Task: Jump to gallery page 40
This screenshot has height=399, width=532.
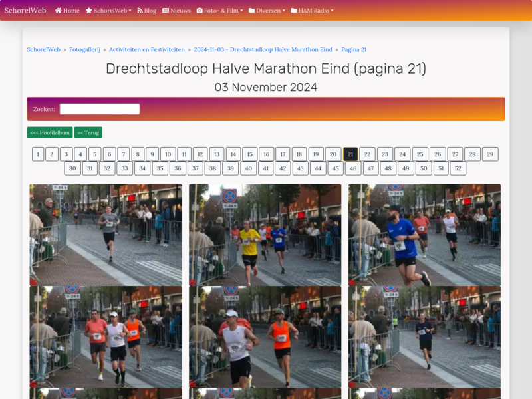Action: coord(249,168)
